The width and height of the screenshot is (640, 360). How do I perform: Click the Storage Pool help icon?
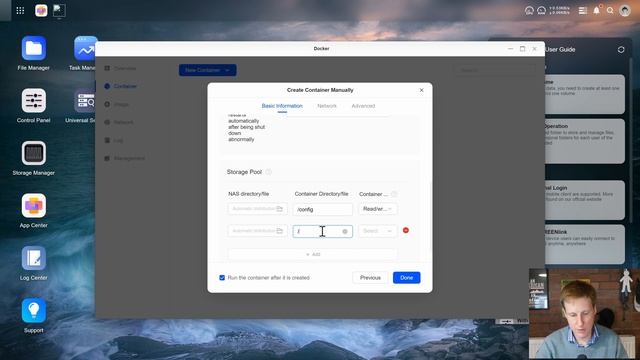(269, 172)
